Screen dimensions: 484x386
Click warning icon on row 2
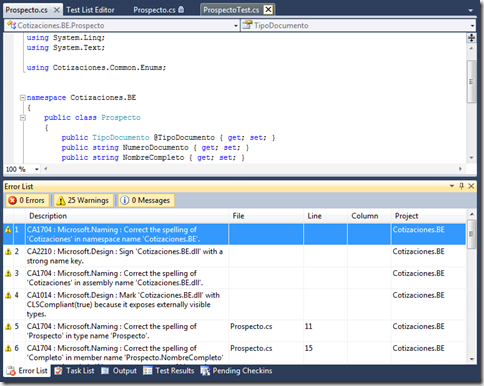8,252
